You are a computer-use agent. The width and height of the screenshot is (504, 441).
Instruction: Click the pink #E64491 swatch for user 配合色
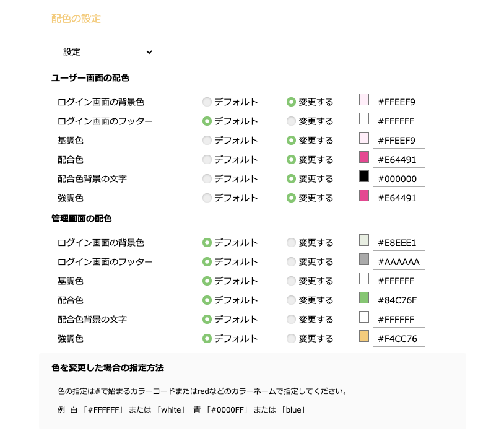(x=364, y=157)
